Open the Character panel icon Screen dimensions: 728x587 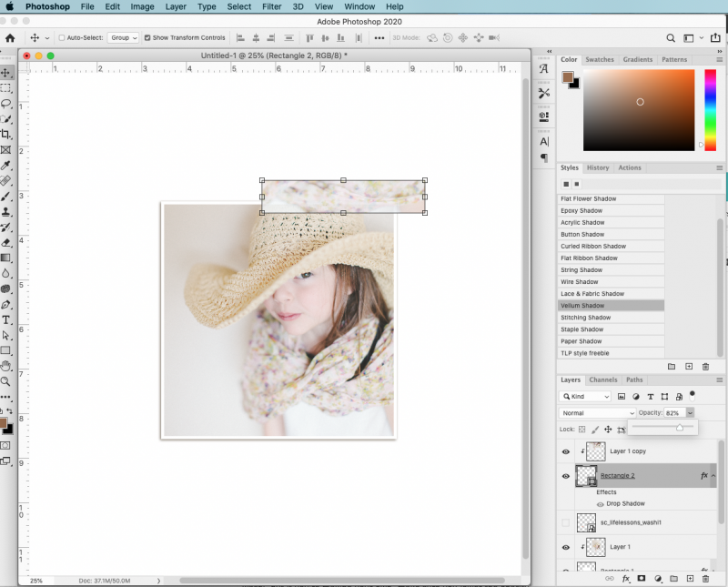tap(543, 141)
